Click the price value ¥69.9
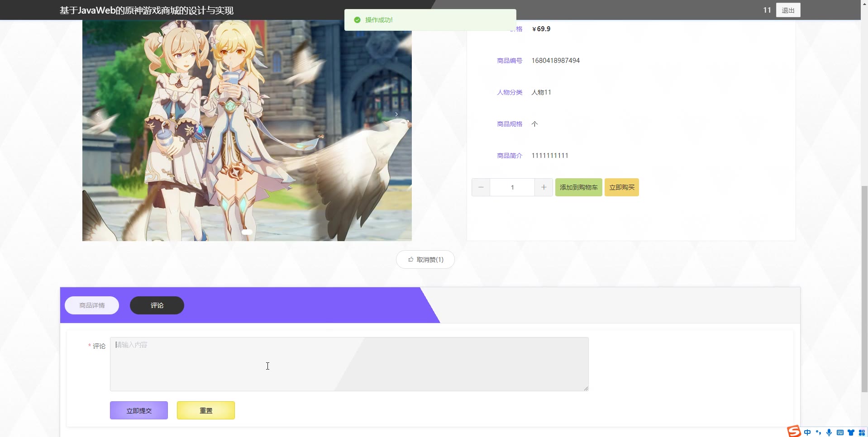The height and width of the screenshot is (437, 868). (x=541, y=29)
